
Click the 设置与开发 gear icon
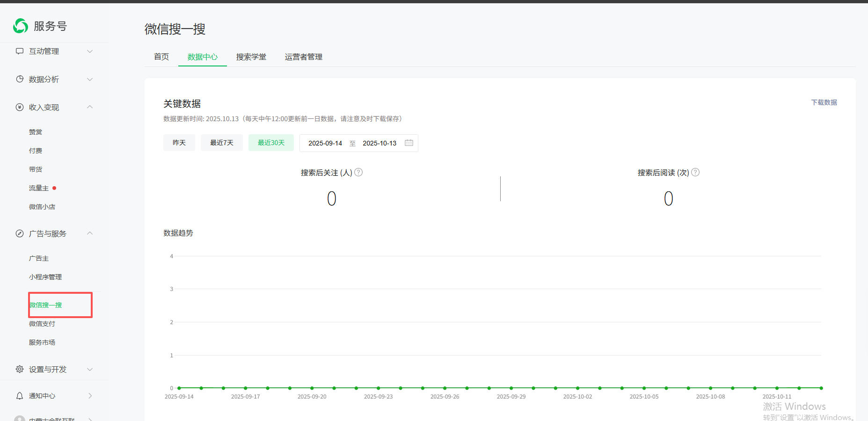tap(20, 369)
